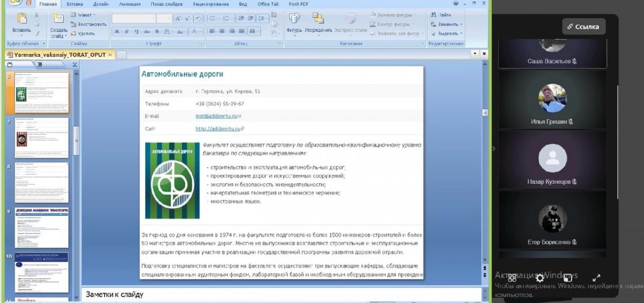Click the text direction icon in paragraph group

pyautogui.click(x=273, y=15)
